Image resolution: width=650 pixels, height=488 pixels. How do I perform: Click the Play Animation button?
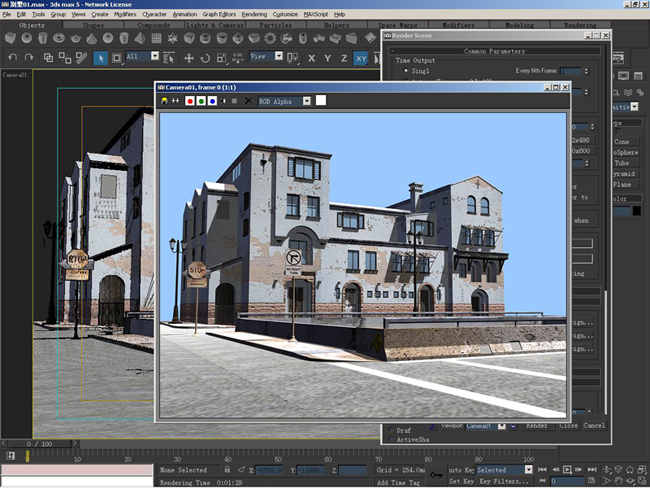tap(567, 469)
